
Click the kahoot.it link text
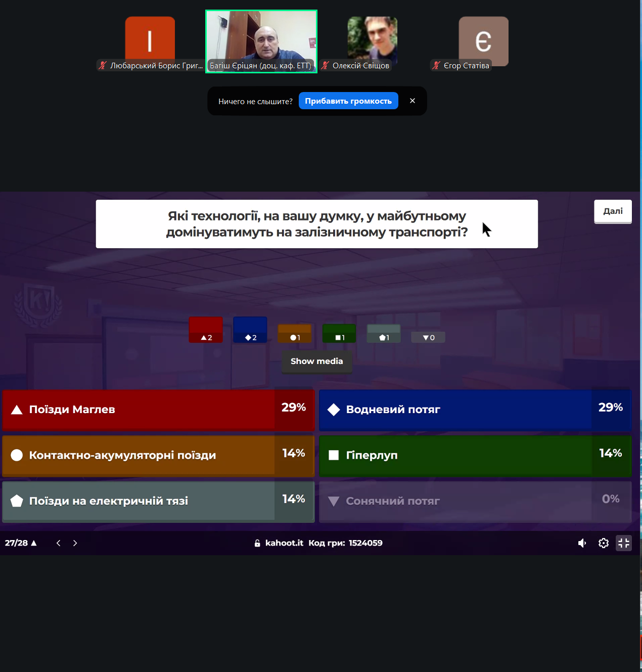pos(284,543)
